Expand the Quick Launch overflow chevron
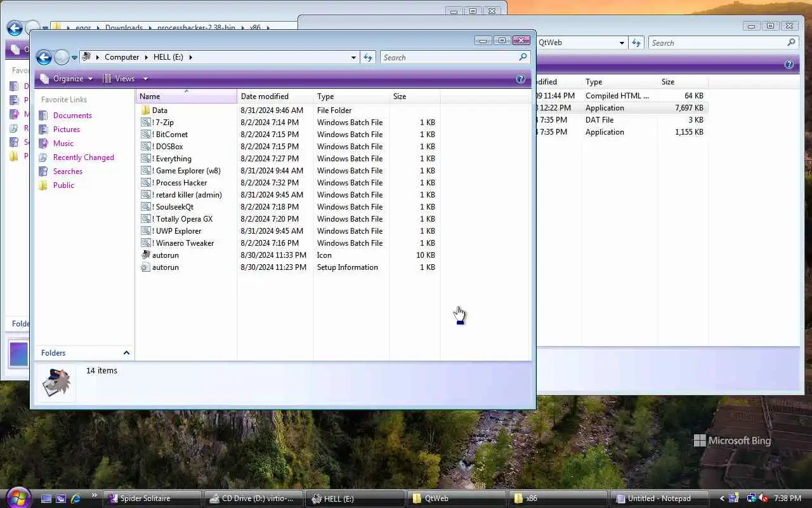Image resolution: width=812 pixels, height=508 pixels. click(95, 495)
